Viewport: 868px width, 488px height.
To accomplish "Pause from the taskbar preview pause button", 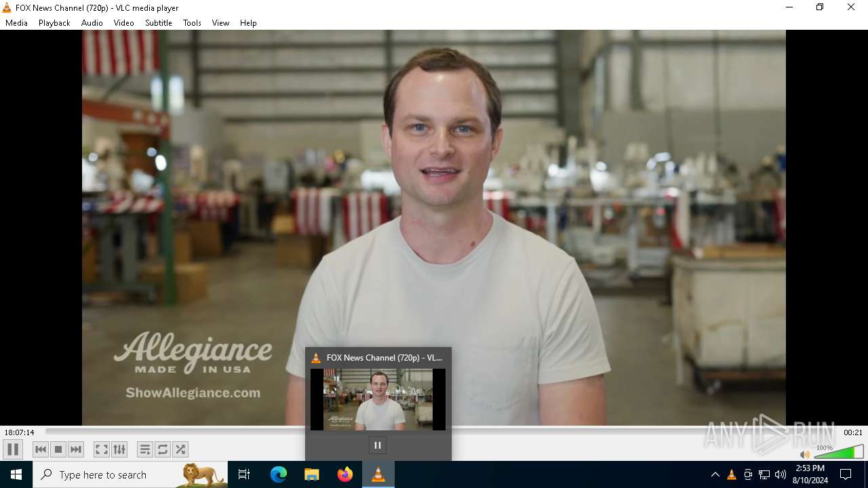I will 378,445.
